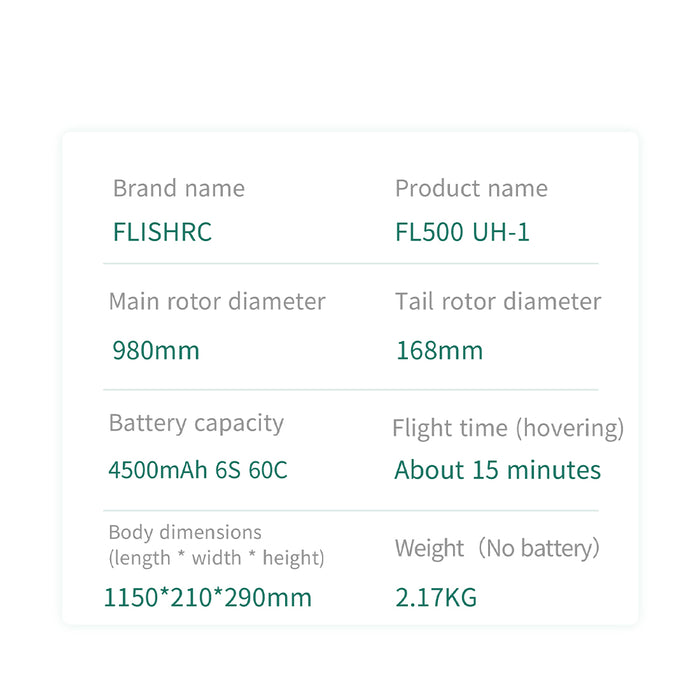Select the 980mm rotor value
700x700 pixels.
point(156,350)
